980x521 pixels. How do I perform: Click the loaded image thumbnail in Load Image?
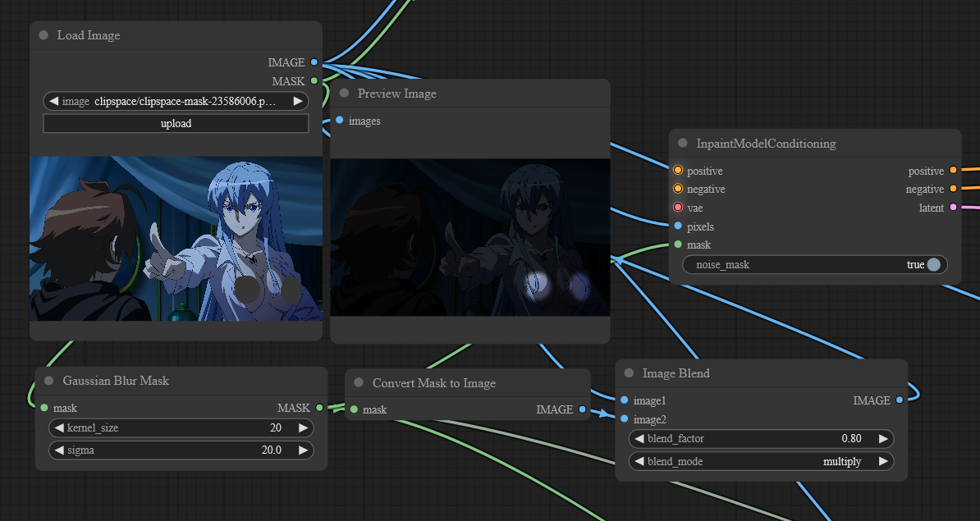tap(176, 239)
